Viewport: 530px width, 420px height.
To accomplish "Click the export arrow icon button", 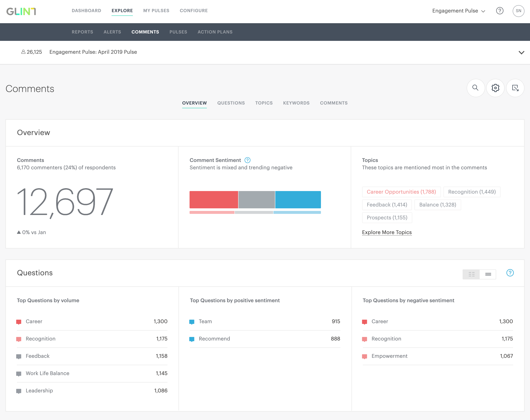I will click(515, 88).
